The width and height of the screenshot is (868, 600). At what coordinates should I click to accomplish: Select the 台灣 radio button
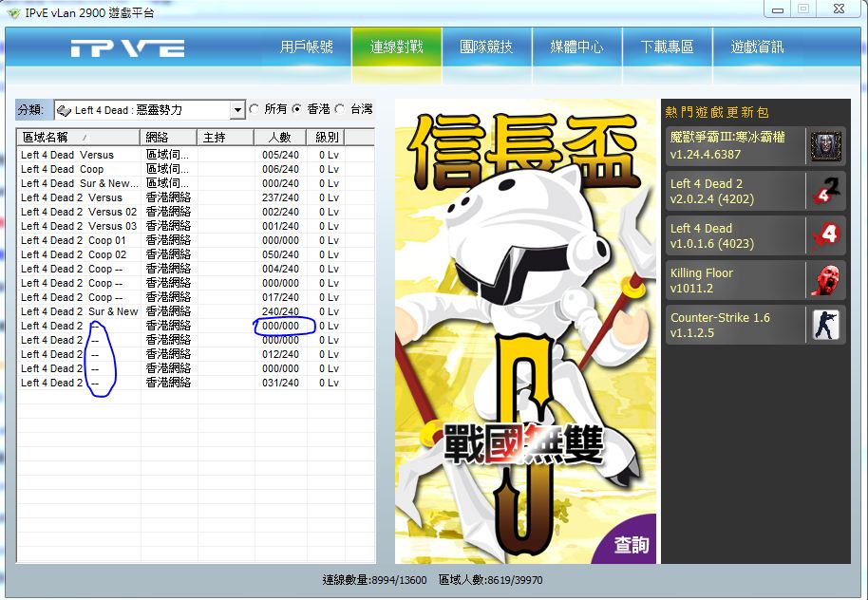coord(340,109)
